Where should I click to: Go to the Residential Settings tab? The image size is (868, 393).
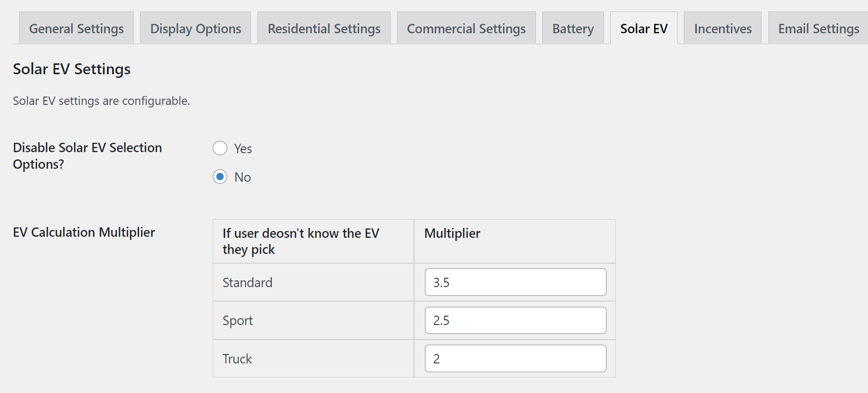pos(324,29)
